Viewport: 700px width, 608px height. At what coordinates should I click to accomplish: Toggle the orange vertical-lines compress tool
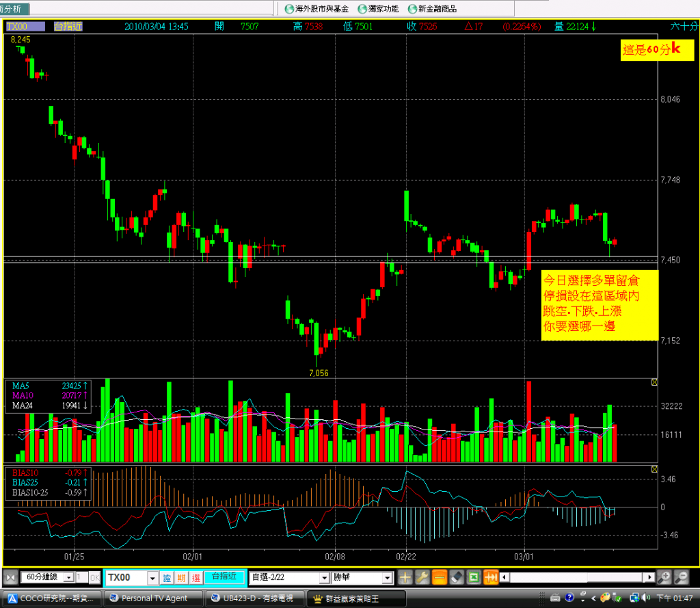point(491,578)
